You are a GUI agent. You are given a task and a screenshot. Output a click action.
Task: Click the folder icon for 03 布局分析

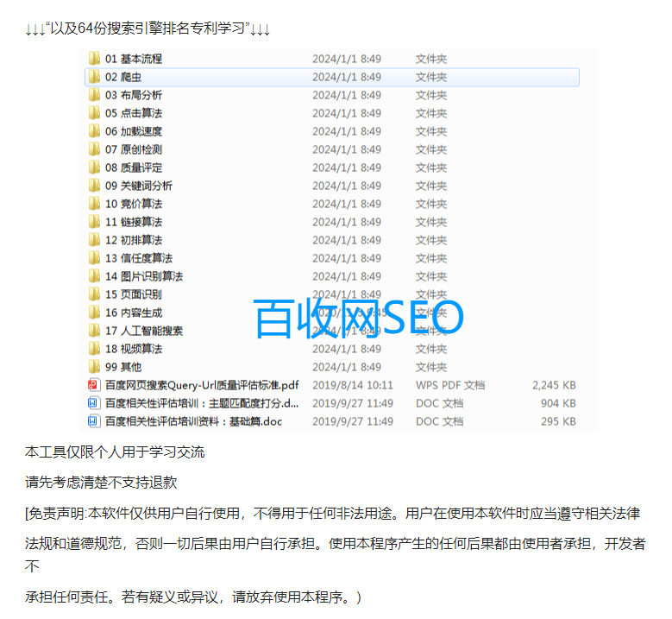click(x=94, y=95)
